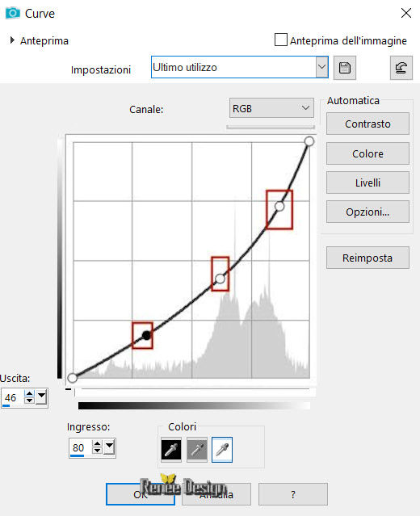Expand the Anteprima preview section
Image resolution: width=420 pixels, height=516 pixels.
coord(12,40)
